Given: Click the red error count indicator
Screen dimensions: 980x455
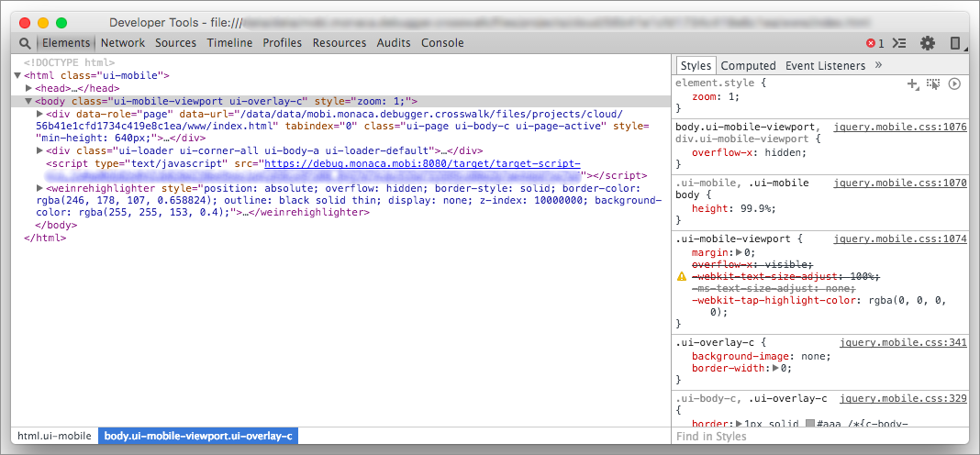Looking at the screenshot, I should coord(875,43).
